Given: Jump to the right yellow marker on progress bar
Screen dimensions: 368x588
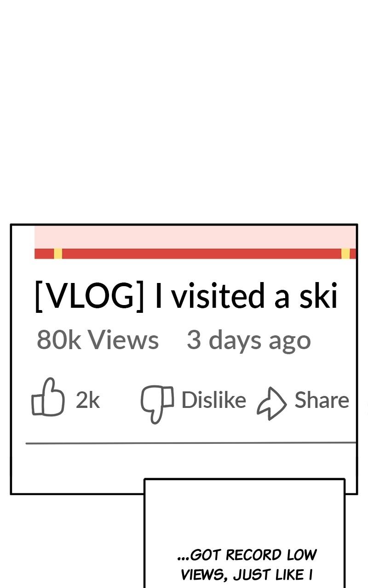Looking at the screenshot, I should pyautogui.click(x=345, y=254).
